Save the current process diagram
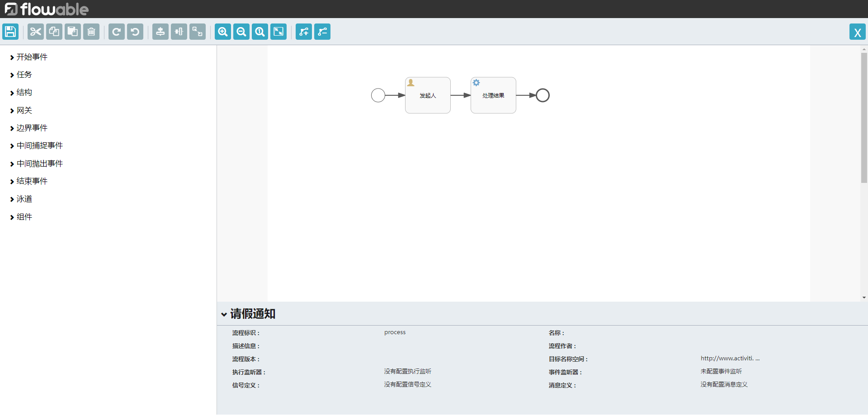The image size is (868, 415). pyautogui.click(x=10, y=32)
